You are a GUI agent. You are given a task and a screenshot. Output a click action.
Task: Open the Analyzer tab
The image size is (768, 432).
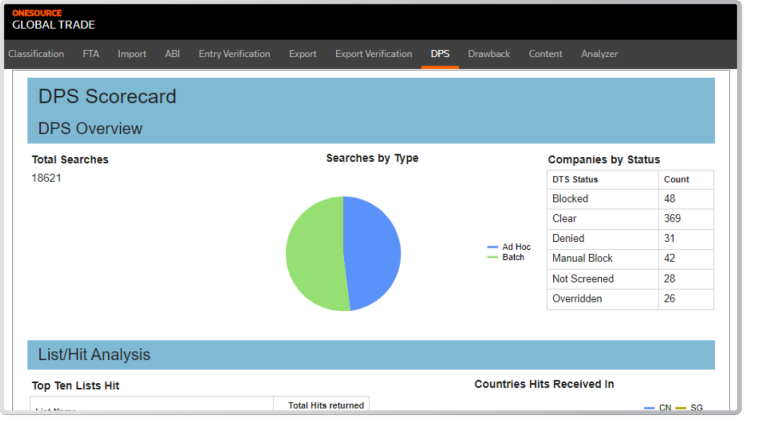[599, 54]
